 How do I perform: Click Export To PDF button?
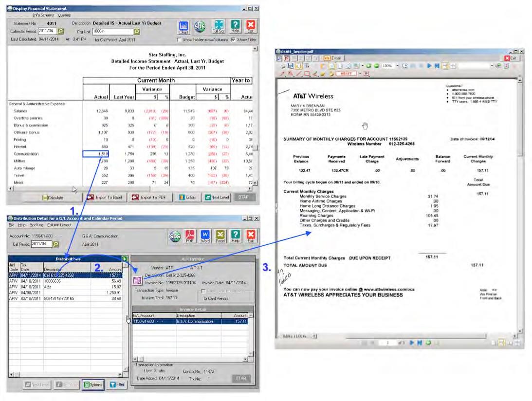pyautogui.click(x=149, y=198)
